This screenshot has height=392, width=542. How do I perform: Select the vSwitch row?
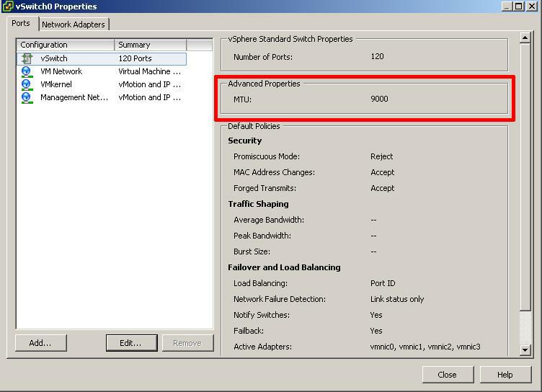coord(102,58)
